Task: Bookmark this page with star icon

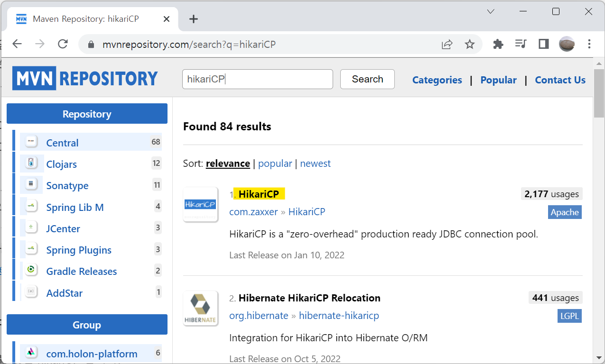Action: [469, 44]
